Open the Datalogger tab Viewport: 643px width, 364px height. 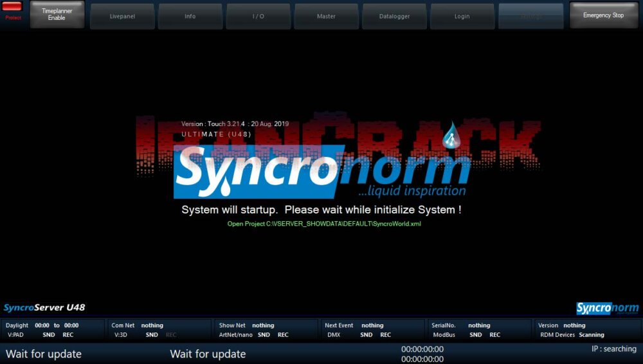(x=395, y=17)
